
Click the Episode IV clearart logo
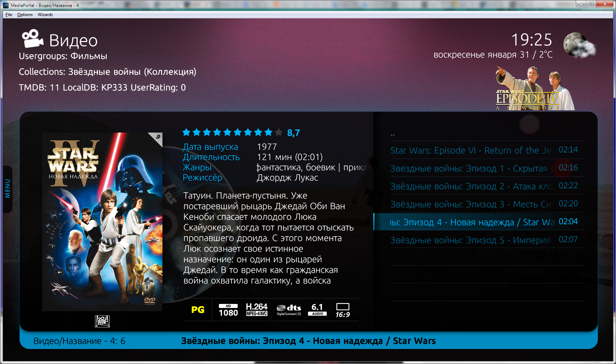click(x=535, y=88)
